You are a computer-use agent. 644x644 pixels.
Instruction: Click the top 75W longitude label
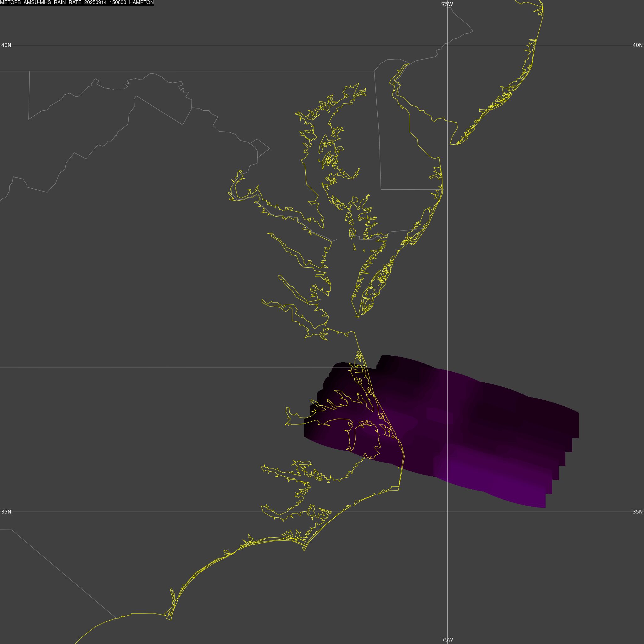[447, 4]
